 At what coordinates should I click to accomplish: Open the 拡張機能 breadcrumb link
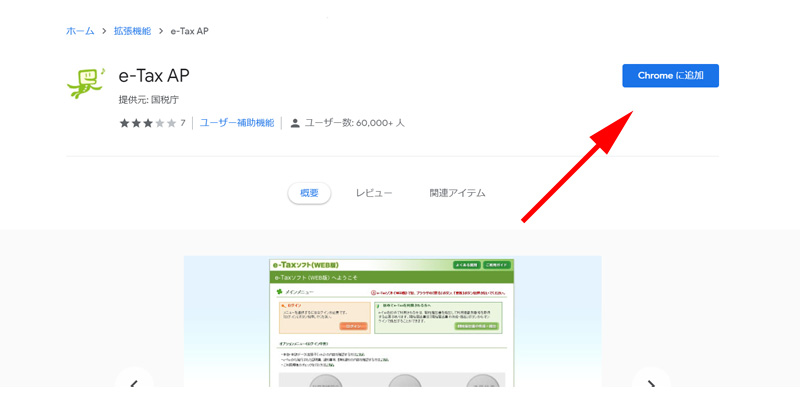(133, 31)
